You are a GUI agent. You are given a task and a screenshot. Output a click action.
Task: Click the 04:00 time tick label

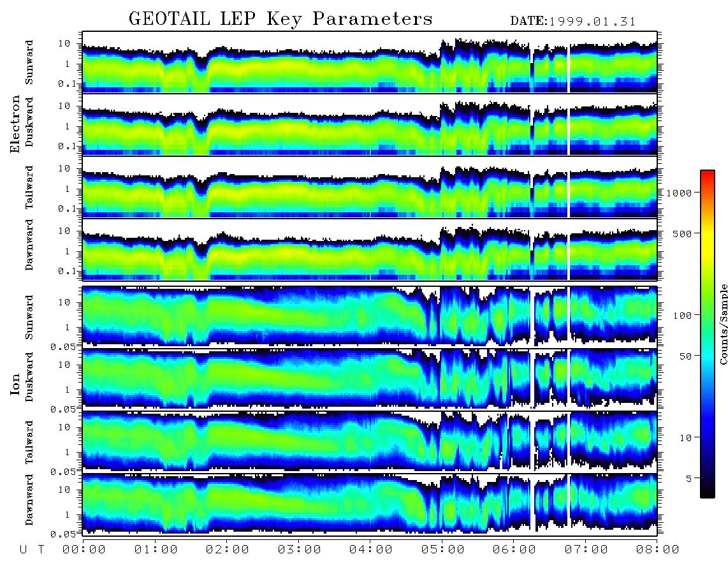tap(370, 550)
